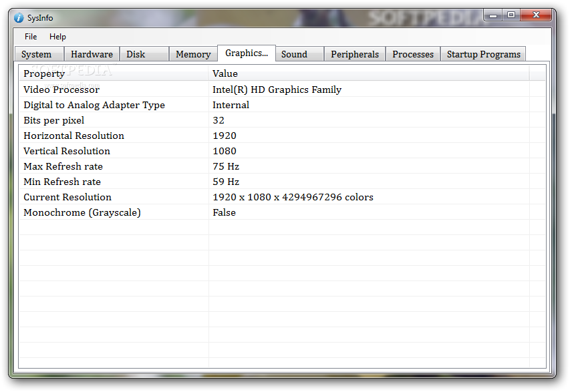Image resolution: width=570 pixels, height=392 pixels.
Task: Click the Property column header
Action: click(114, 73)
